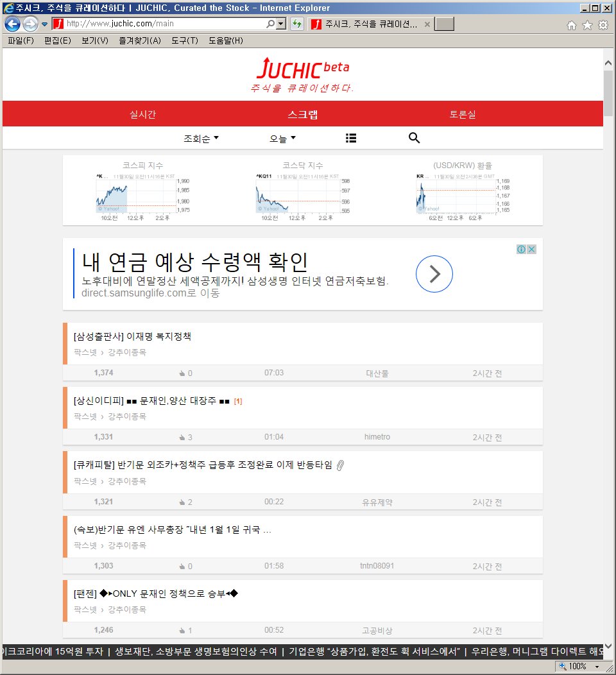Image resolution: width=616 pixels, height=675 pixels.
Task: Open the recent pages dropdown arrow
Action: pyautogui.click(x=44, y=24)
